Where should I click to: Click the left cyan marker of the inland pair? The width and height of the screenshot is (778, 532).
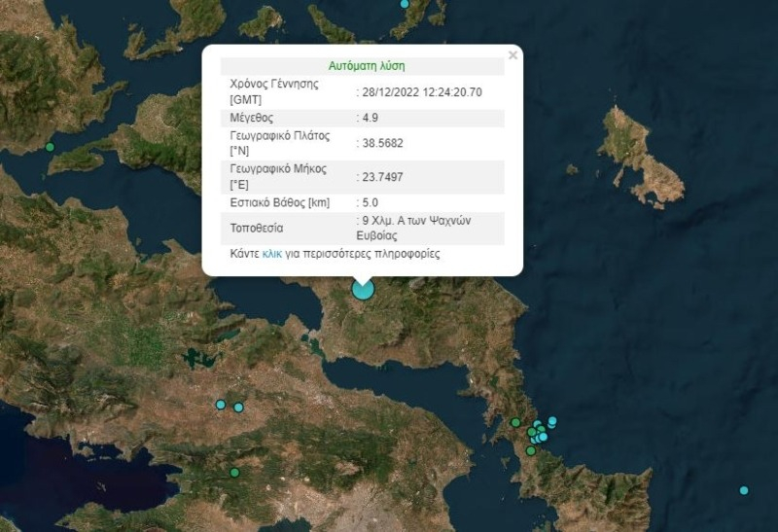221,405
